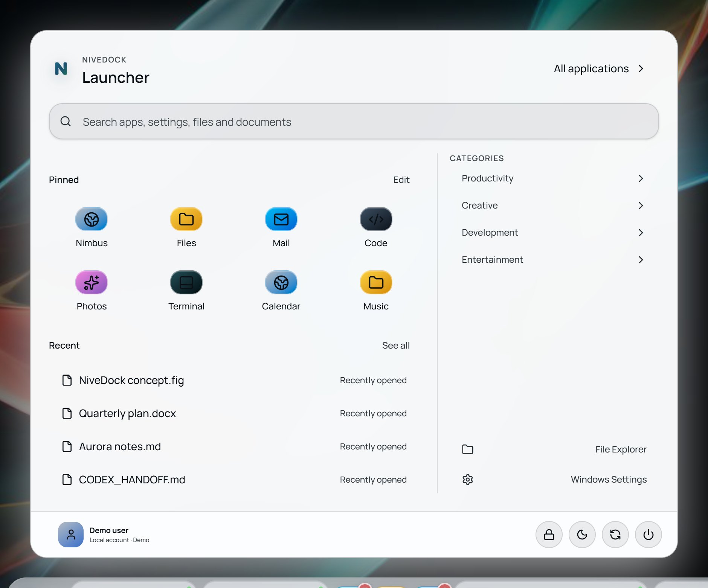Click See all recent files

(x=396, y=346)
